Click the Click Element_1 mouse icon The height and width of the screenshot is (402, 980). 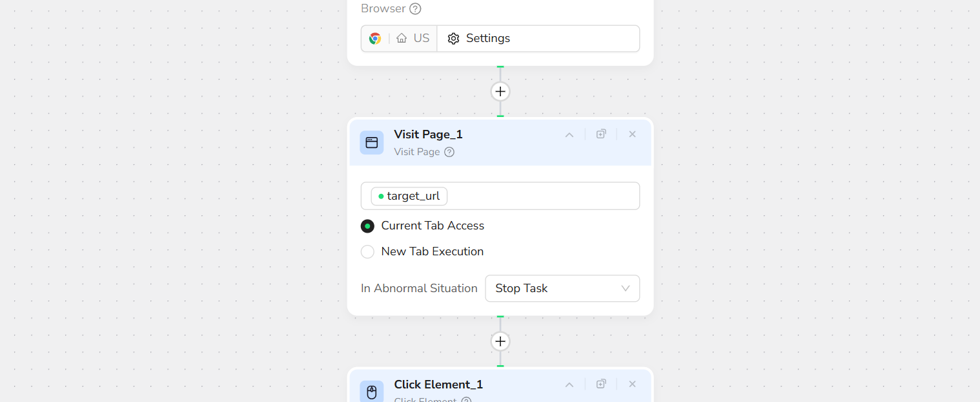(x=372, y=392)
